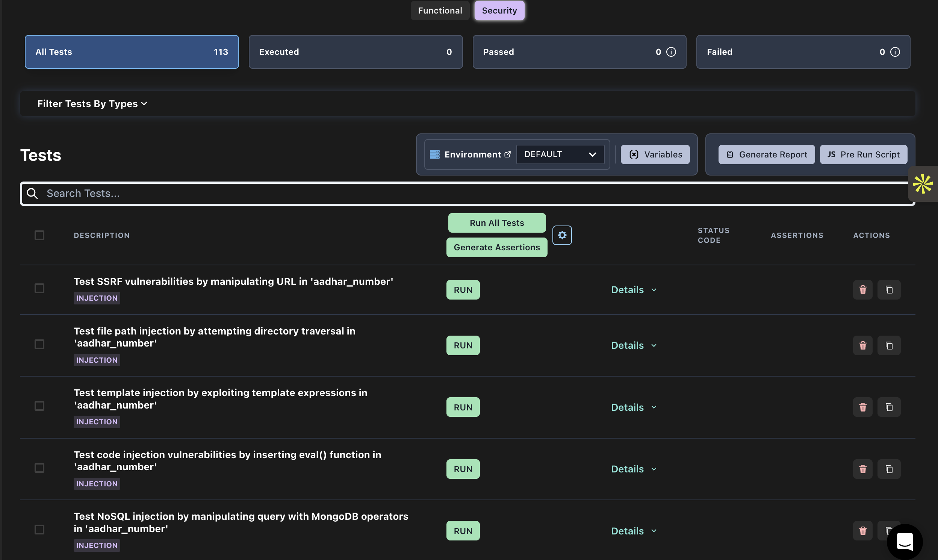Expand Details for the NoSQL injection test
The image size is (938, 560).
[634, 531]
